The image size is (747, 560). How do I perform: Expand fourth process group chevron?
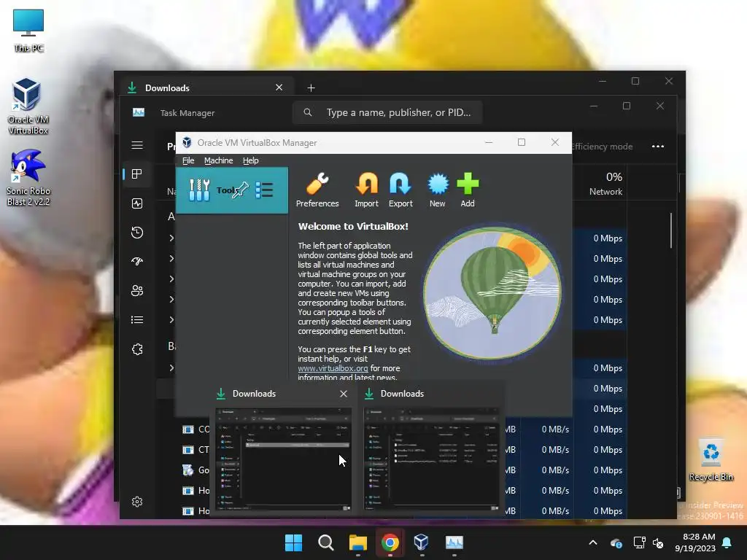pyautogui.click(x=171, y=300)
